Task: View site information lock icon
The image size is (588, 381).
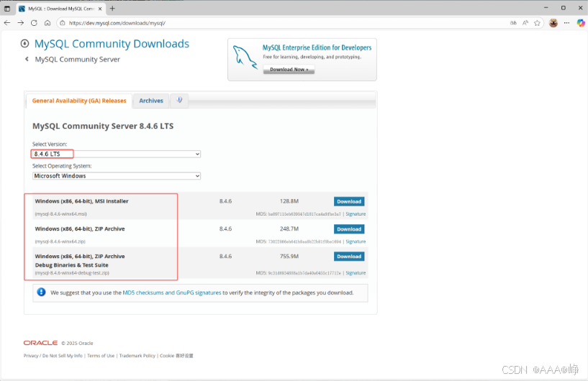Action: click(63, 23)
